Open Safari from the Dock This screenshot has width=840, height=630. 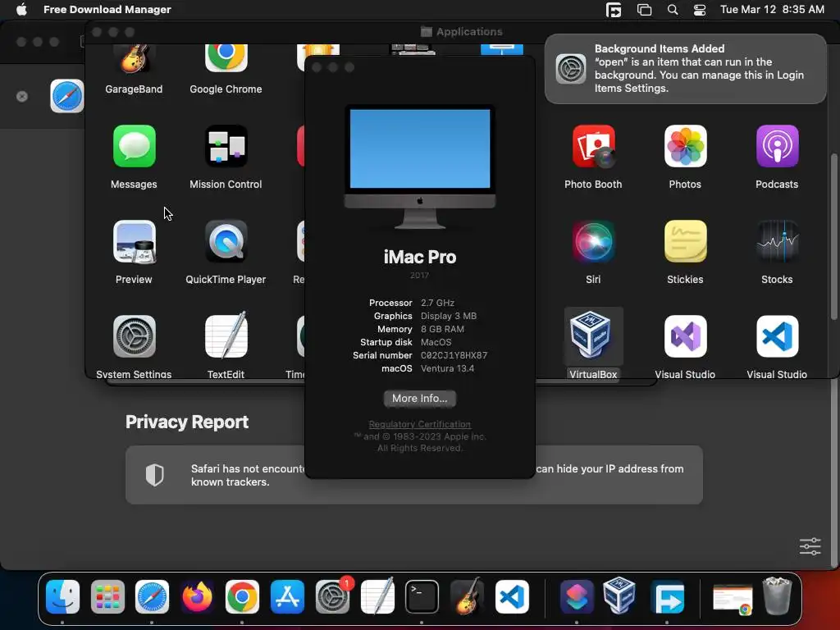pyautogui.click(x=152, y=596)
